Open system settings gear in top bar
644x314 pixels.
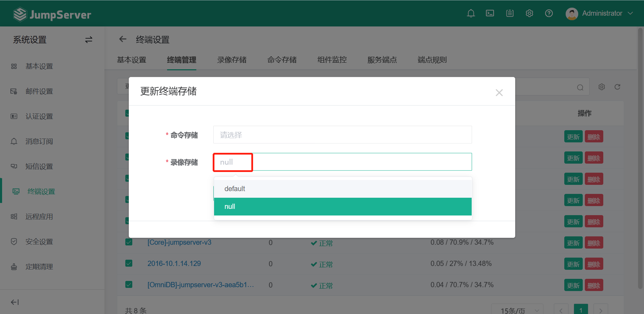click(x=529, y=13)
